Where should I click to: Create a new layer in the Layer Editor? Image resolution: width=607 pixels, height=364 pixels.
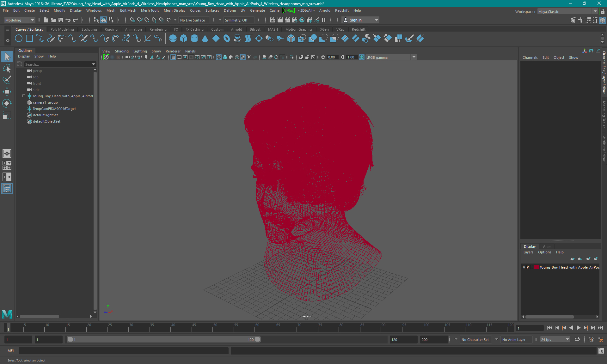(x=588, y=259)
